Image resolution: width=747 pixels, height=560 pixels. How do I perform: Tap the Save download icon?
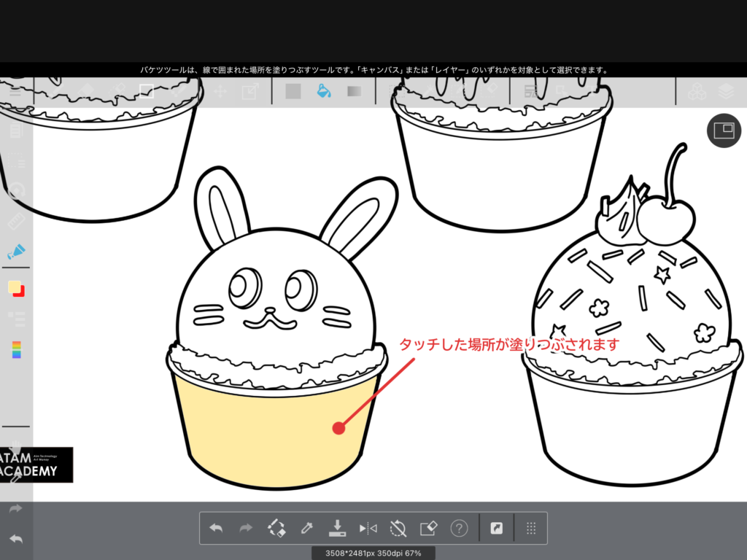pos(337,528)
